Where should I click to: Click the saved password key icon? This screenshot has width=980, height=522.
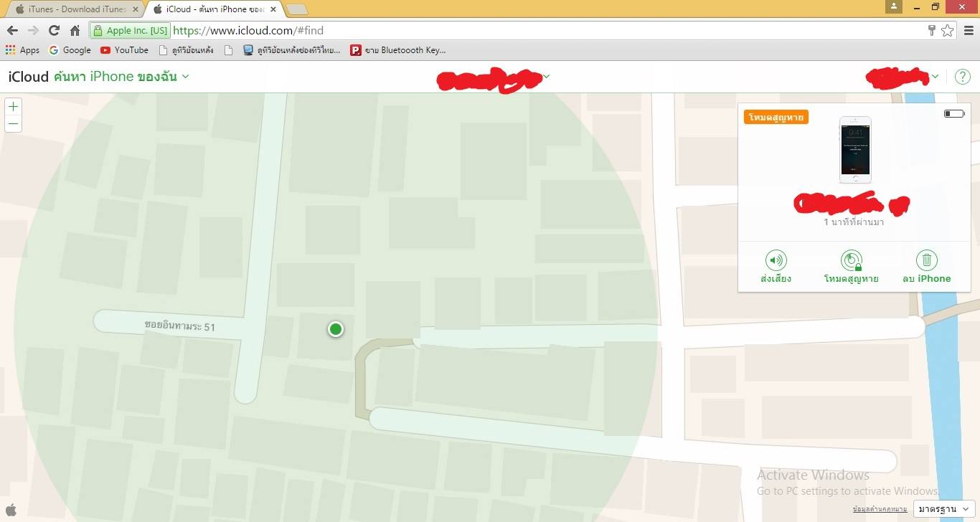tap(932, 30)
